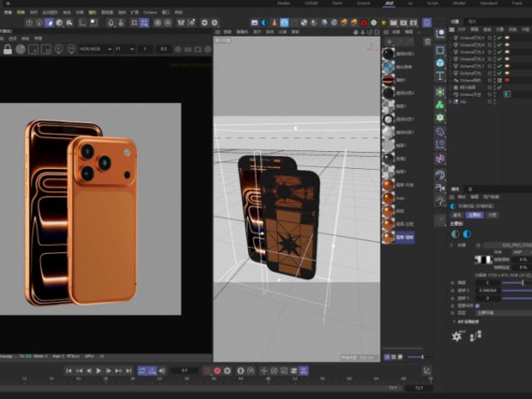Select the Text spline tool icon
Screen dimensions: 532x399
(440, 77)
